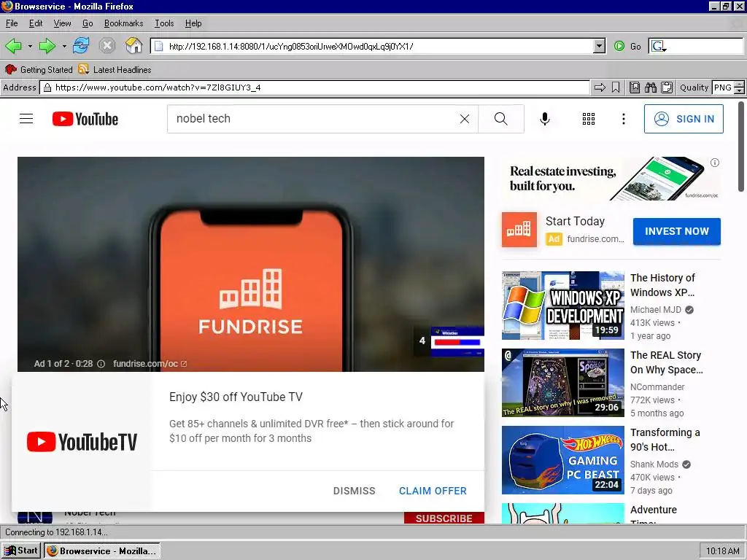747x560 pixels.
Task: Open the File menu
Action: (12, 23)
